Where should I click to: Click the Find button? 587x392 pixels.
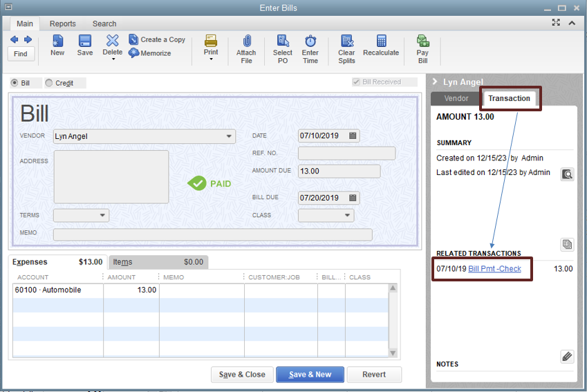point(21,54)
